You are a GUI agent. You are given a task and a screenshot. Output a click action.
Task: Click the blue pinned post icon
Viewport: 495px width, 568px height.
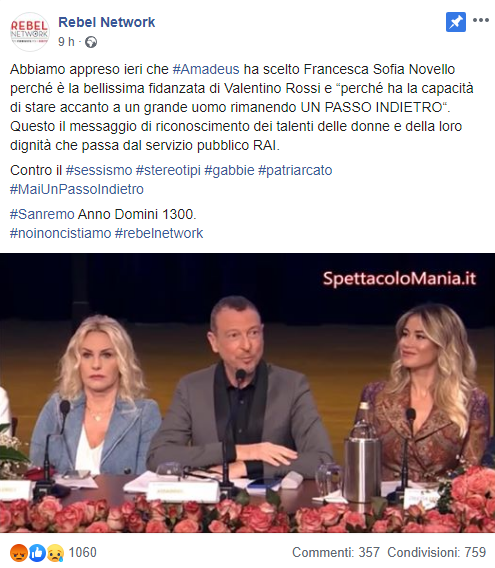(x=456, y=22)
